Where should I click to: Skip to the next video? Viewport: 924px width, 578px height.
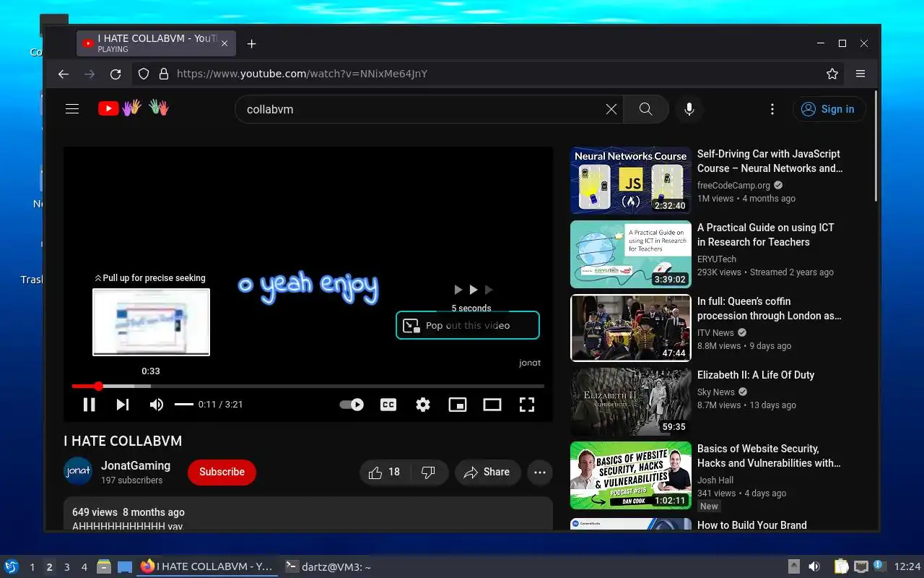123,405
